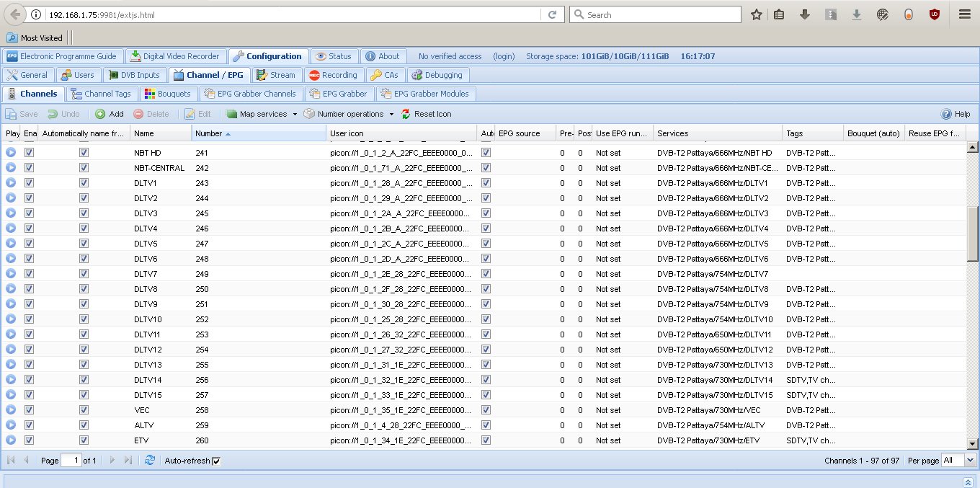The height and width of the screenshot is (488, 980).
Task: Go to the next page
Action: [x=112, y=460]
